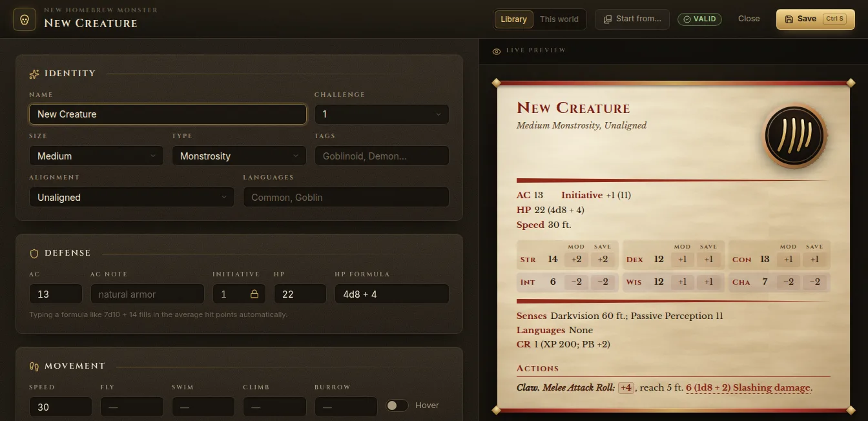
Task: Click the initiative lock icon
Action: (x=254, y=294)
